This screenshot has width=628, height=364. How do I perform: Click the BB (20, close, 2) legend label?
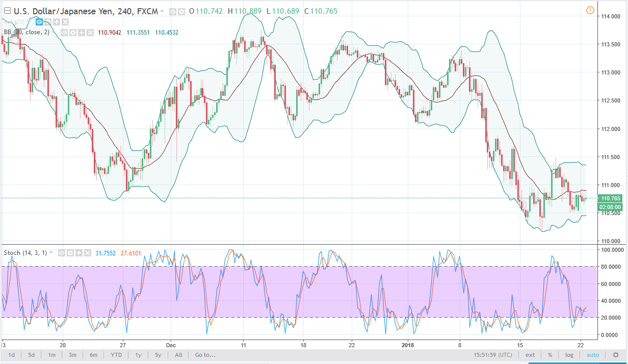(x=28, y=33)
